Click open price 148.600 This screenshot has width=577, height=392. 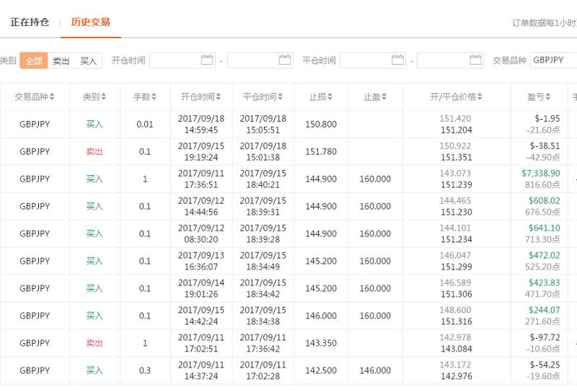coord(455,310)
